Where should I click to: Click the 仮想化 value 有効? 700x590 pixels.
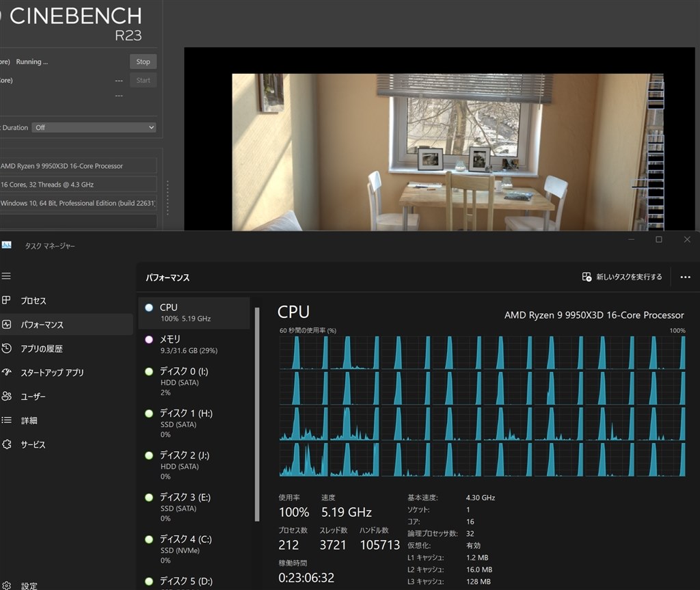473,546
